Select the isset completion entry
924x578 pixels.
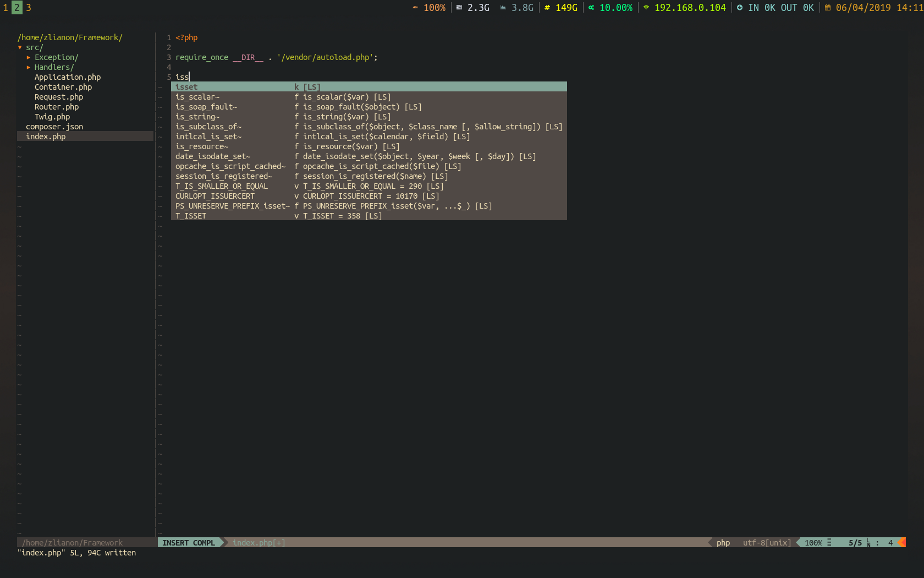pos(186,86)
